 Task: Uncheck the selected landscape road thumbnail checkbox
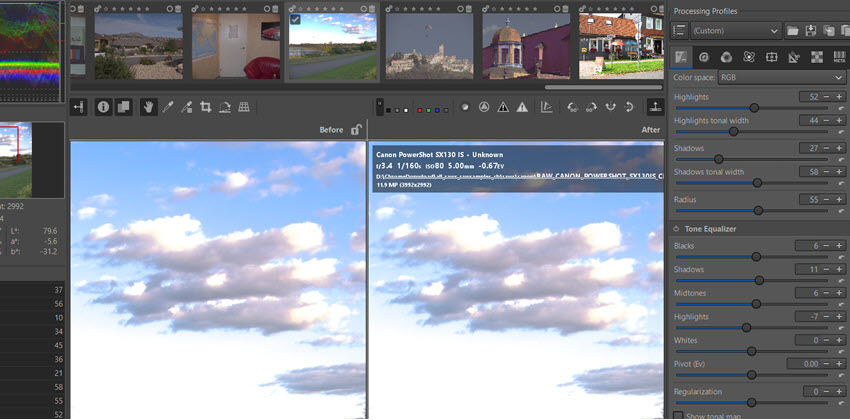(295, 20)
